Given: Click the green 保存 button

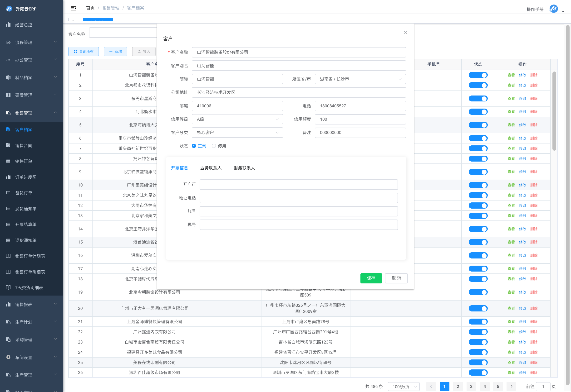Looking at the screenshot, I should click(371, 278).
